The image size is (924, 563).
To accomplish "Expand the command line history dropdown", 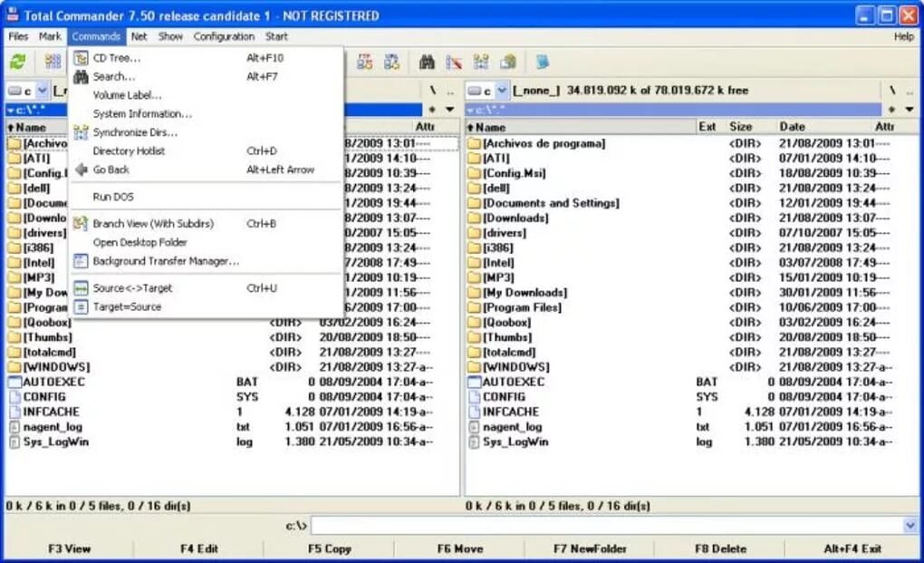I will click(x=910, y=525).
